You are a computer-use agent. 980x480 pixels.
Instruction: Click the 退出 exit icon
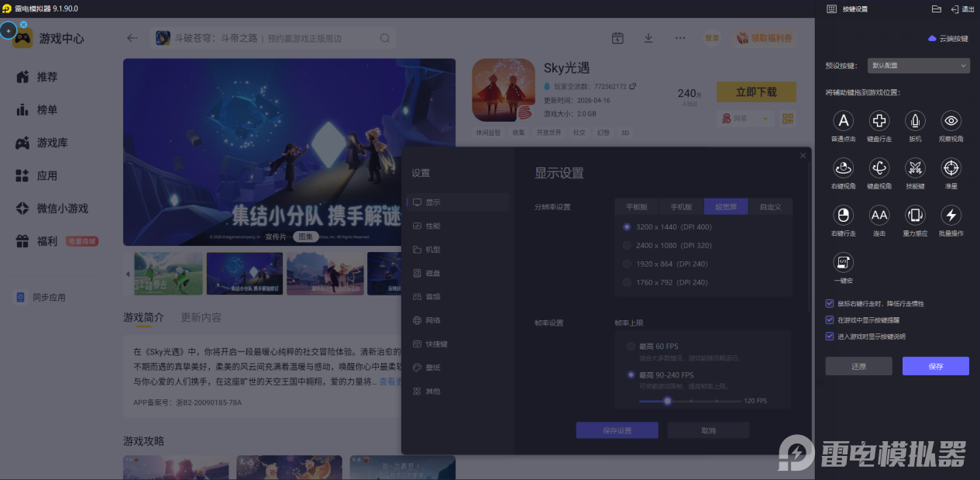pyautogui.click(x=962, y=9)
